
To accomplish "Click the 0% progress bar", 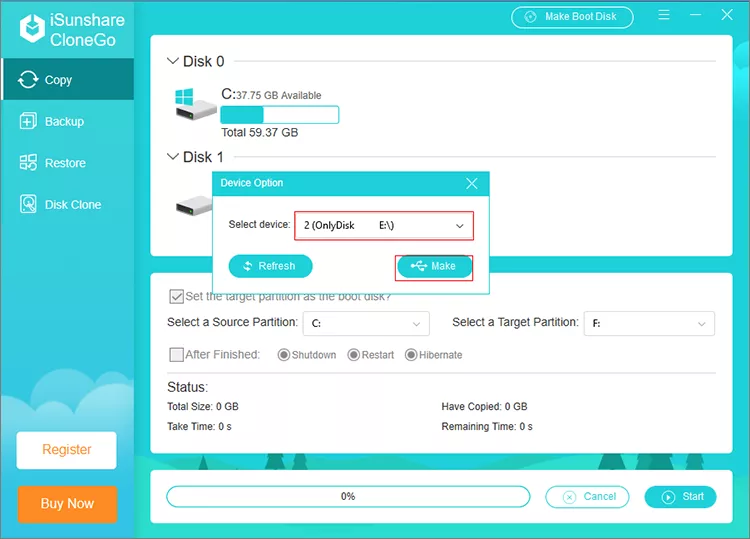I will pyautogui.click(x=348, y=496).
